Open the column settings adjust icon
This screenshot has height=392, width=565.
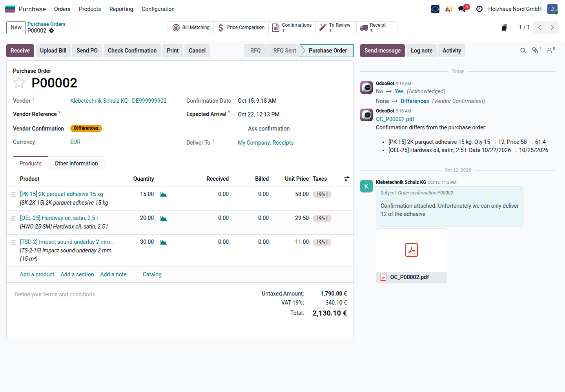pos(346,179)
